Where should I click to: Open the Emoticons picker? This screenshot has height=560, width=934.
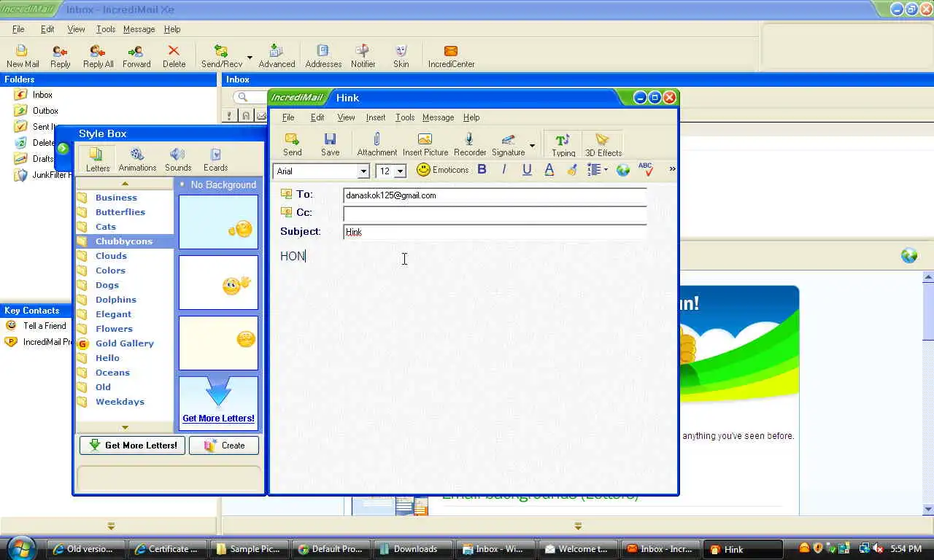443,170
